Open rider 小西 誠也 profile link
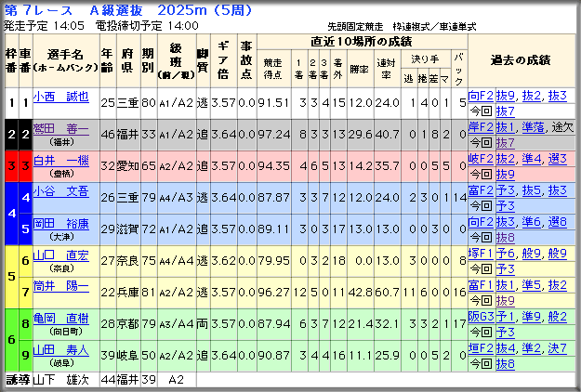Image resolution: width=581 pixels, height=392 pixels. pyautogui.click(x=61, y=97)
